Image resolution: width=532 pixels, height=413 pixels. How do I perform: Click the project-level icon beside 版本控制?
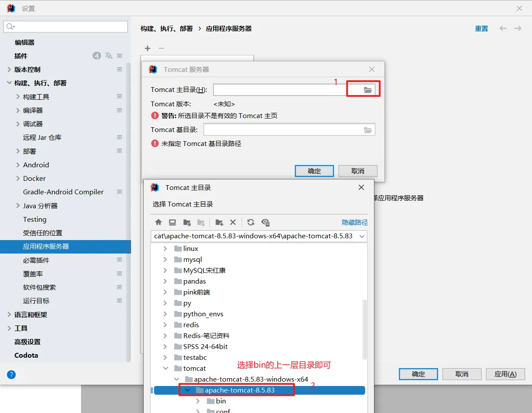click(x=120, y=69)
